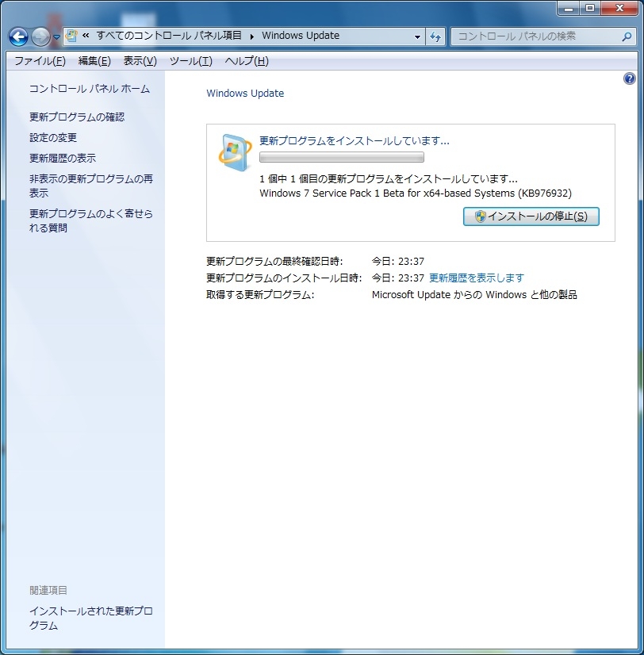Viewport: 644px width, 655px height.
Task: Click 更新プログラムをインストールしています status text
Action: [x=354, y=141]
